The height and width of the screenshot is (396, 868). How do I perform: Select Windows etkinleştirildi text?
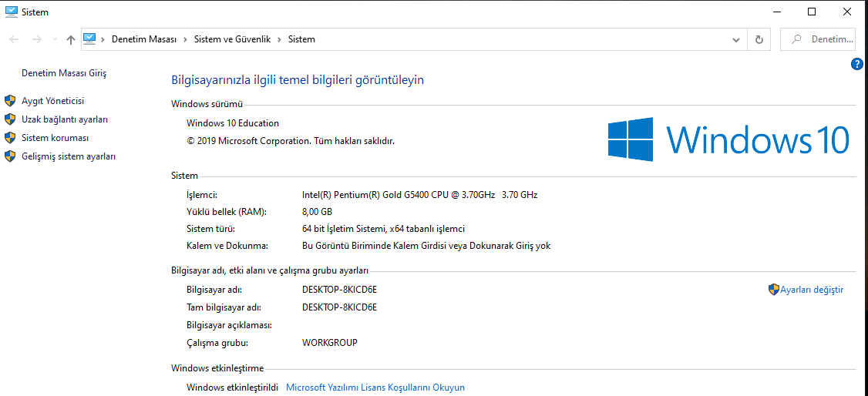[232, 388]
